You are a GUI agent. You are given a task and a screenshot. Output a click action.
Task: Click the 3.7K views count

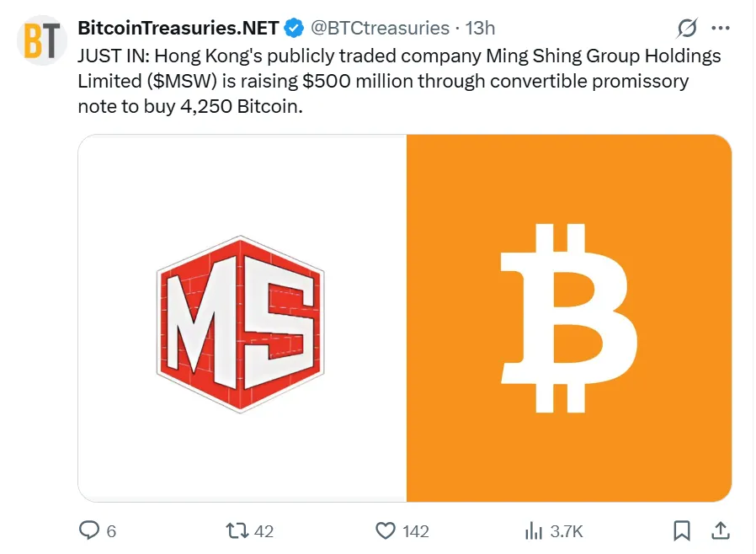567,531
